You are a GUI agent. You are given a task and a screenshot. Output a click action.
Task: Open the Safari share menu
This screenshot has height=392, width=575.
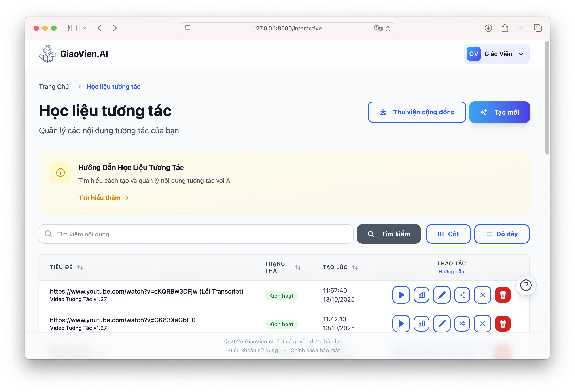(x=505, y=28)
